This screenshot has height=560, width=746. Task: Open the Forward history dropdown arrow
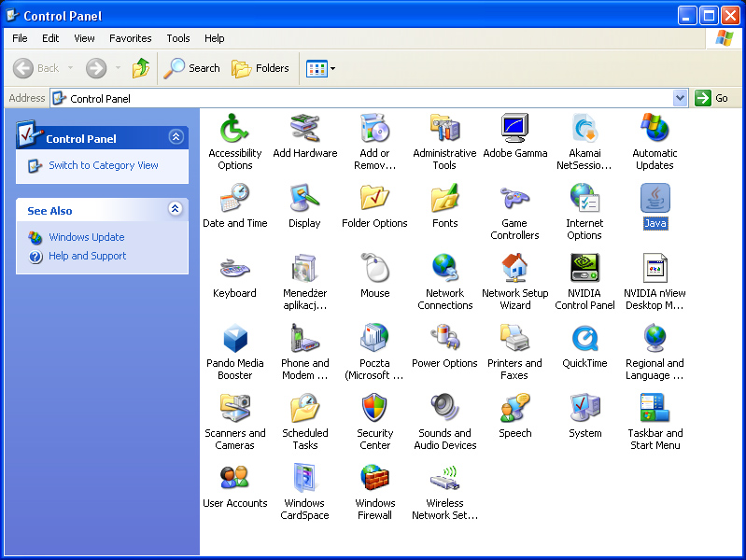pyautogui.click(x=118, y=68)
